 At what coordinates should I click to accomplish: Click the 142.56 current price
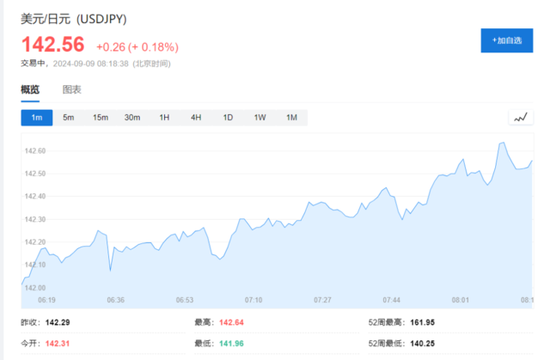(53, 45)
